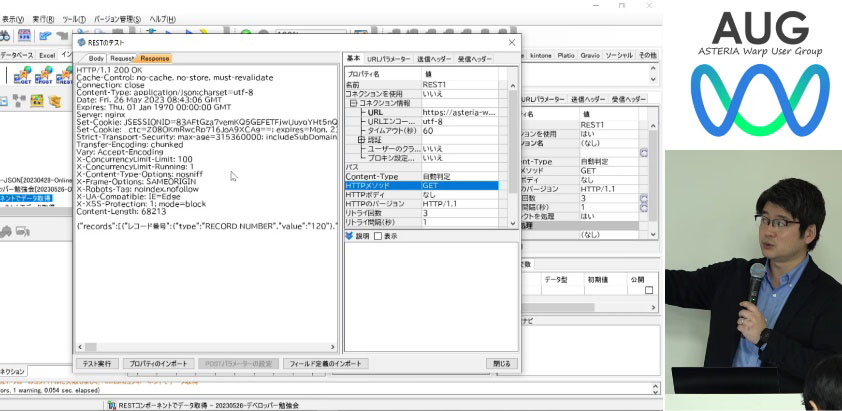Open the バージョン管理(S) menu
842x411 pixels.
(117, 19)
